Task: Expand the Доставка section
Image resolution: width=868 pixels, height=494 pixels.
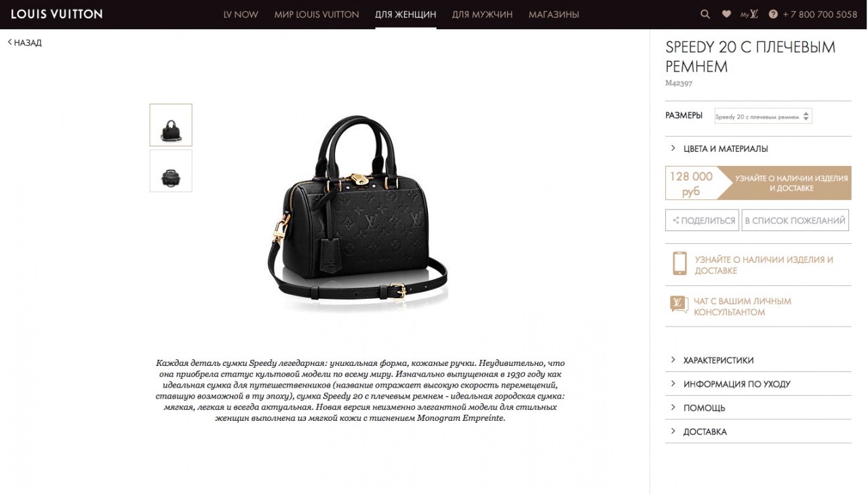Action: 758,432
